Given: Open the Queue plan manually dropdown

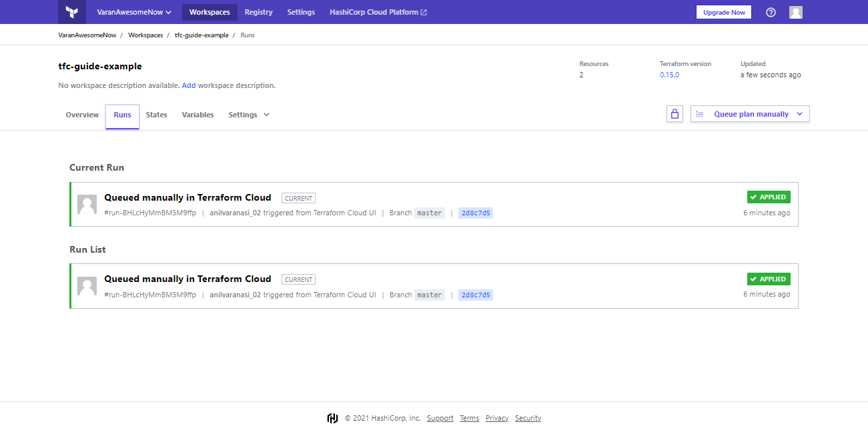Looking at the screenshot, I should tap(749, 113).
